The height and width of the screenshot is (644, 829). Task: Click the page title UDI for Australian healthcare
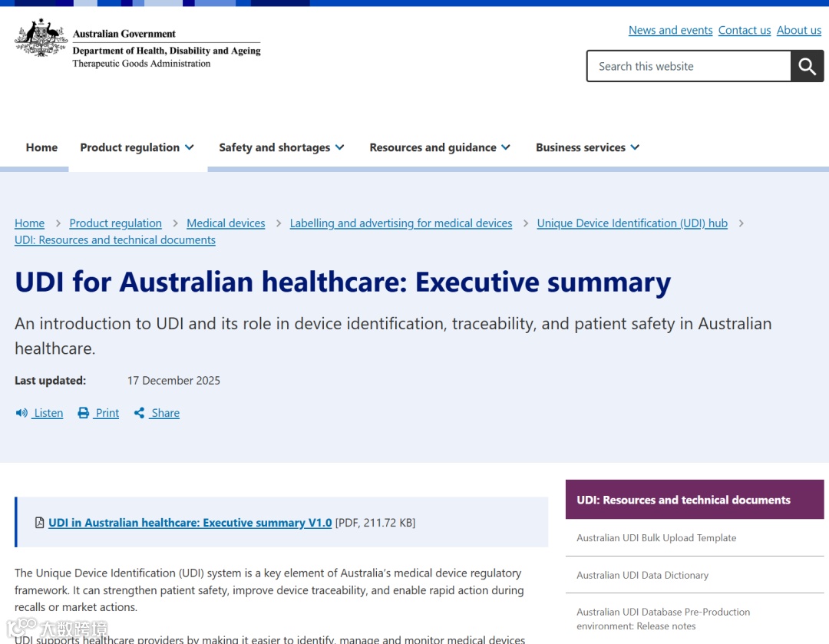tap(342, 281)
